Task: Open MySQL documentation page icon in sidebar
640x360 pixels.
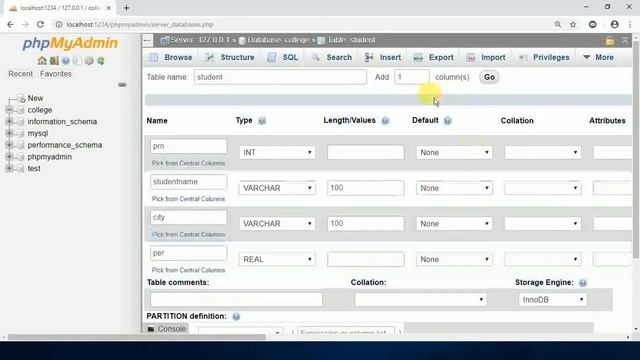Action: coord(77,61)
